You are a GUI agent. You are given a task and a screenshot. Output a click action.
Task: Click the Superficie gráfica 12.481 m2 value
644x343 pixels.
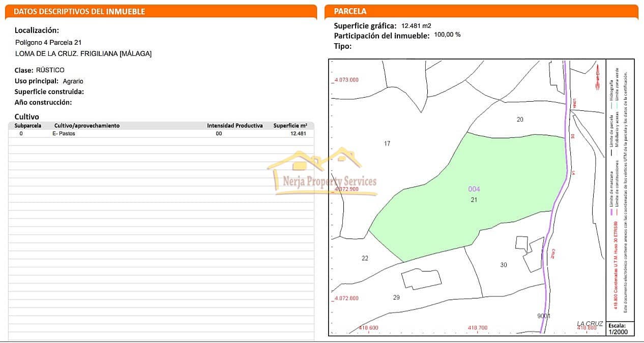click(417, 24)
